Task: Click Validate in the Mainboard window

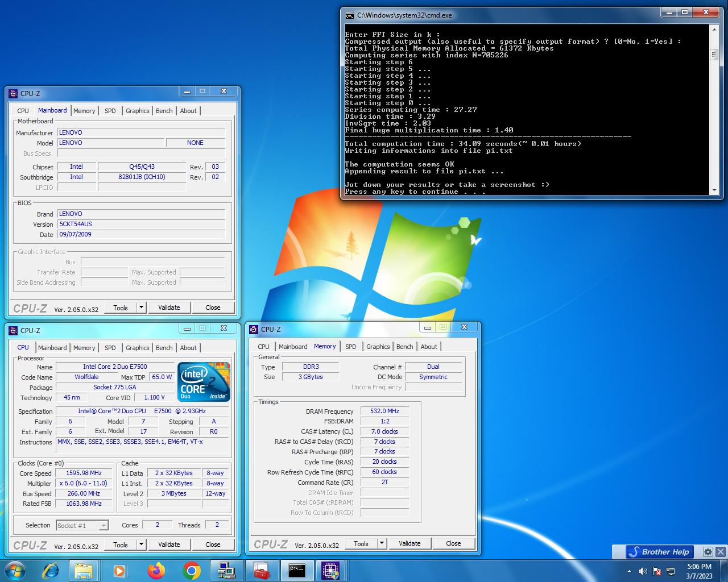Action: click(169, 307)
